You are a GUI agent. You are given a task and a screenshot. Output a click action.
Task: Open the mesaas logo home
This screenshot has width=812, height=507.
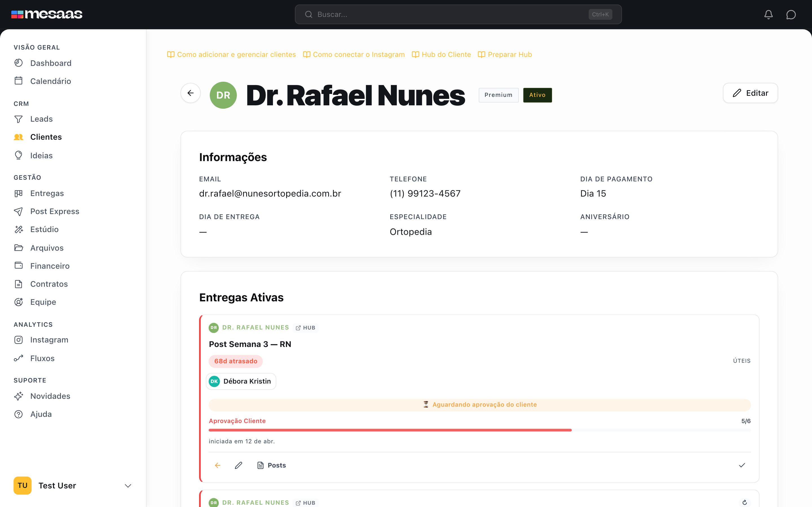[47, 14]
